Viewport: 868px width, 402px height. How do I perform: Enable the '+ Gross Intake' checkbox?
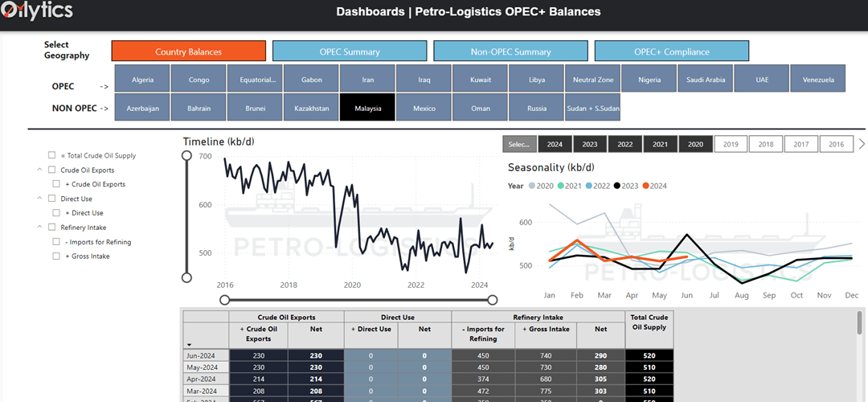tap(56, 256)
